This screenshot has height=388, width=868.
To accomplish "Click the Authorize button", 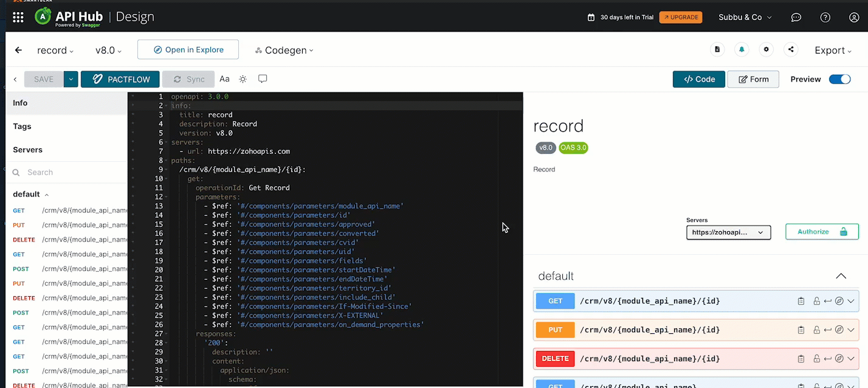I will point(822,232).
